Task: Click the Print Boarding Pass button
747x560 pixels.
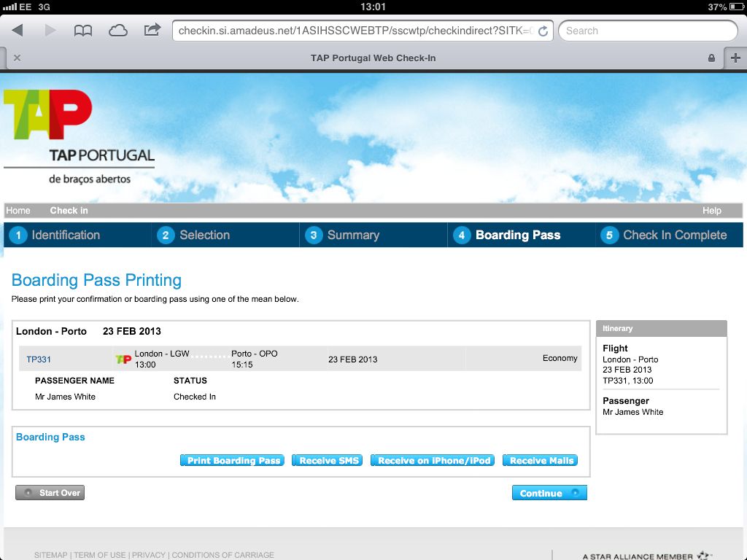Action: click(x=233, y=461)
